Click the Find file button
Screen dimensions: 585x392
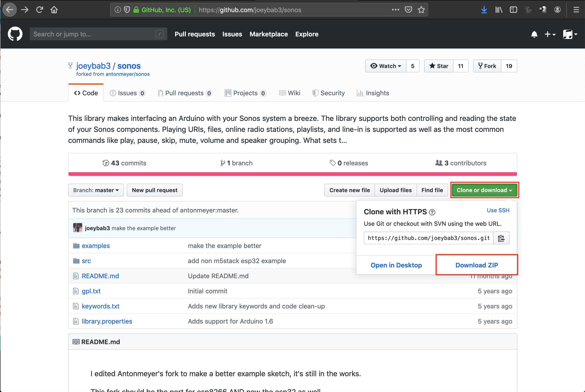click(432, 190)
